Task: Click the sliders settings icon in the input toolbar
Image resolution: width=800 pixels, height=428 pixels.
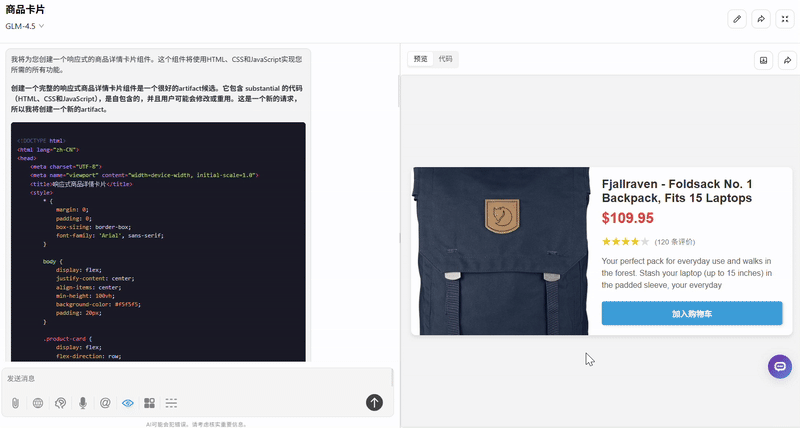Action: click(x=171, y=403)
